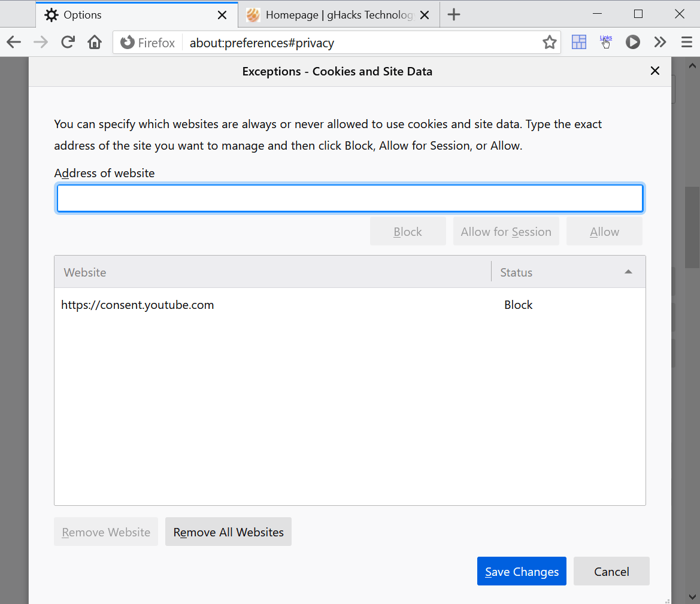The height and width of the screenshot is (604, 700).
Task: Switch to the Options tab
Action: point(120,14)
